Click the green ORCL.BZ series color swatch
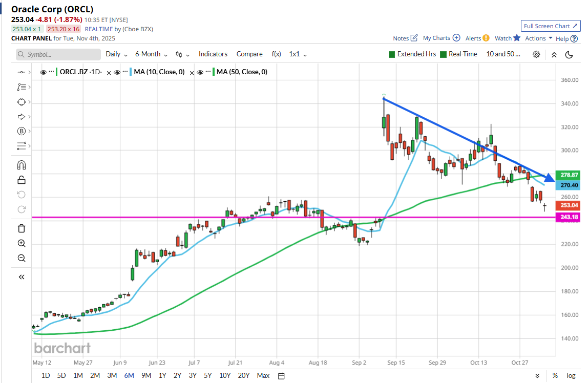This screenshot has width=588, height=383. tap(56, 72)
